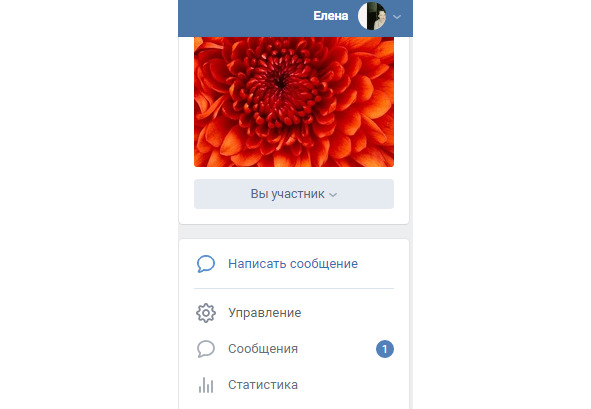Click the divider line below Написать сообщение
The width and height of the screenshot is (591, 409).
[x=294, y=288]
